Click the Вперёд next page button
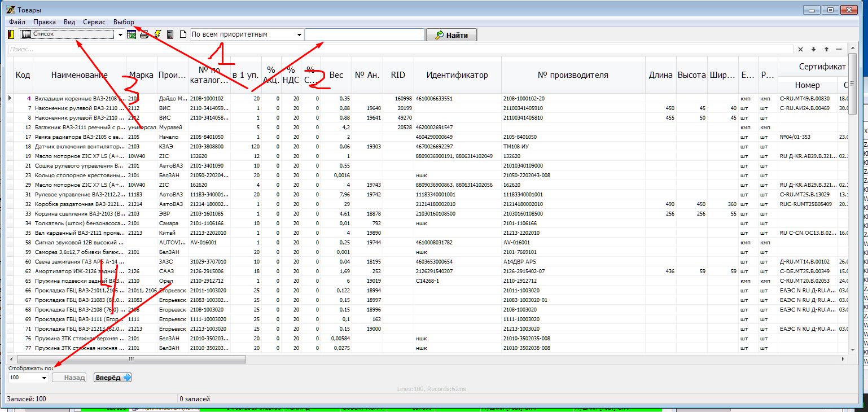This screenshot has width=868, height=412. click(112, 378)
